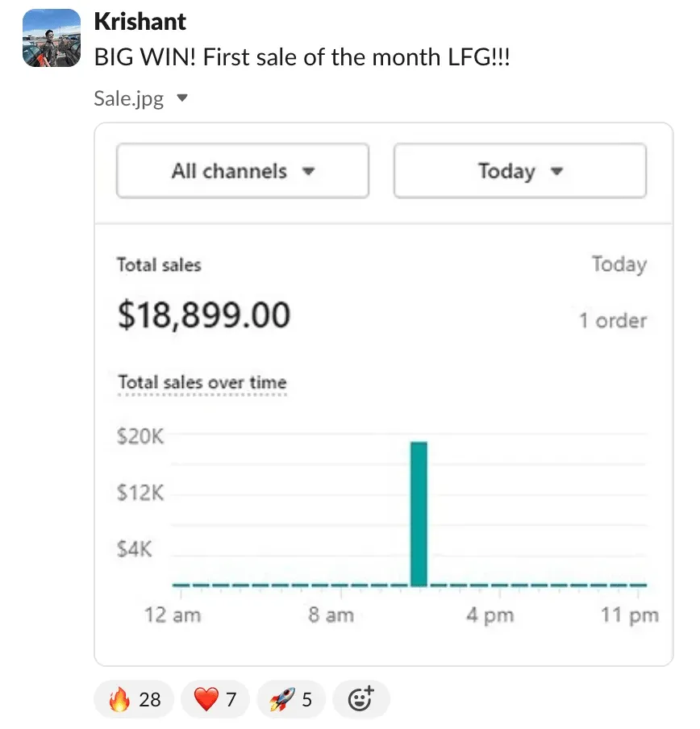Click the Sale.jpg file name

click(x=129, y=98)
